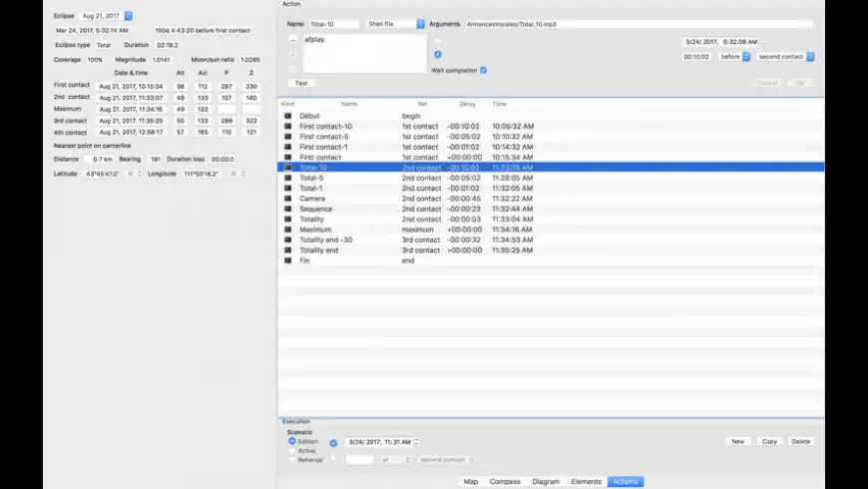Click the Arguments text field
The width and height of the screenshot is (868, 489).
coord(639,23)
